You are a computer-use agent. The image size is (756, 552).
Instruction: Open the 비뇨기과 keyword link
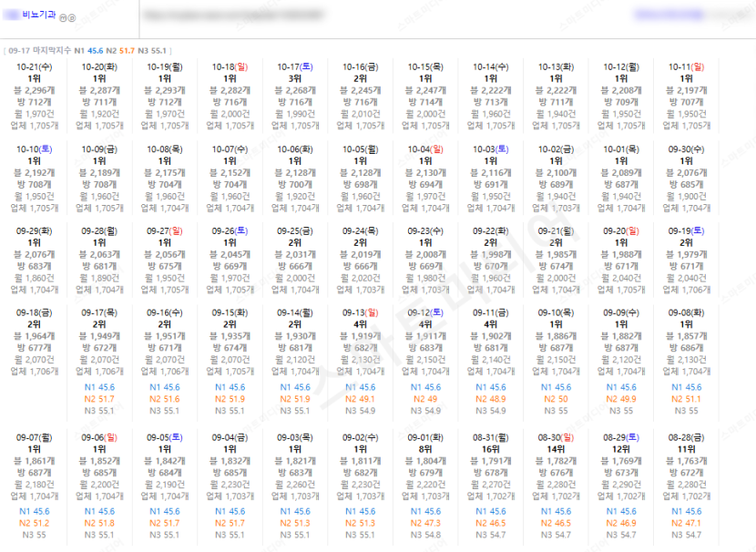point(38,15)
